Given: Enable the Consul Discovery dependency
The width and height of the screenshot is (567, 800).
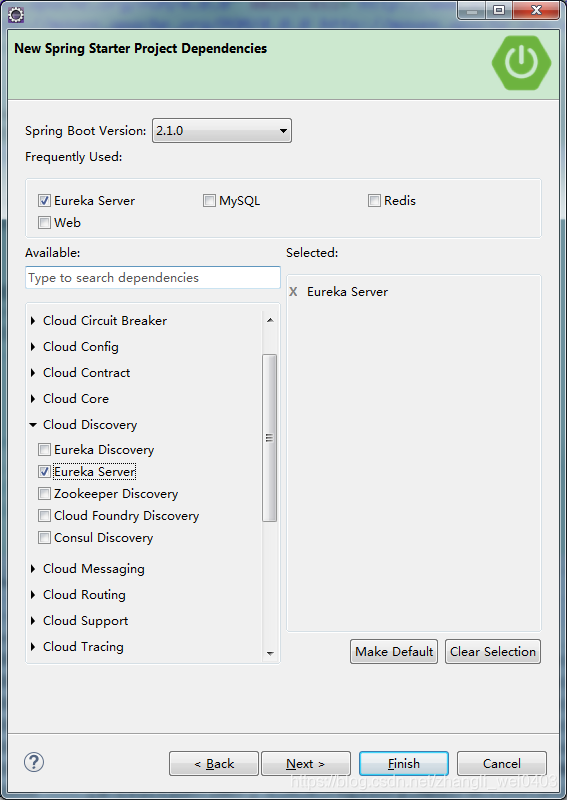Looking at the screenshot, I should click(44, 537).
